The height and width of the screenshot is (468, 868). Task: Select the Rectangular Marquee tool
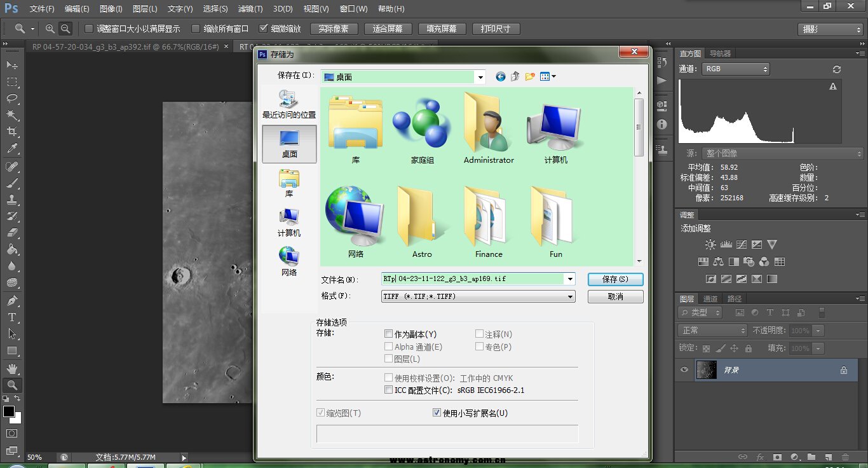pos(12,82)
